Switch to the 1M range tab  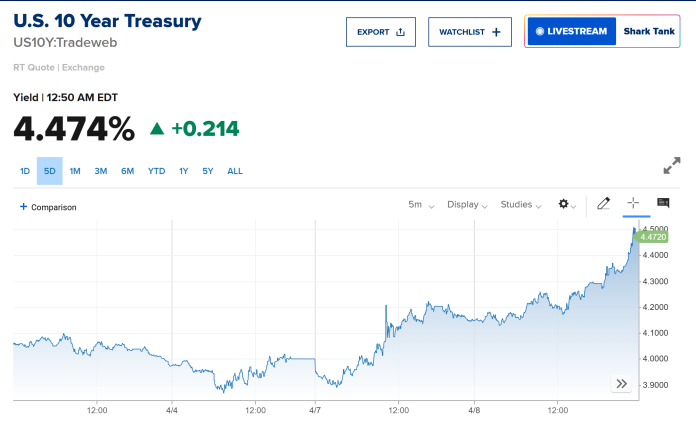75,171
